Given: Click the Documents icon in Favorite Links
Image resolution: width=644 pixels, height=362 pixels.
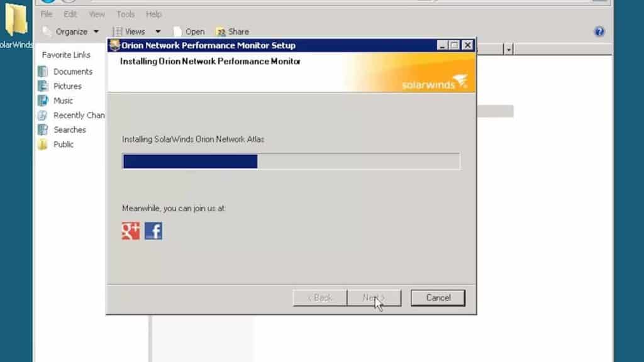Looking at the screenshot, I should coord(43,72).
